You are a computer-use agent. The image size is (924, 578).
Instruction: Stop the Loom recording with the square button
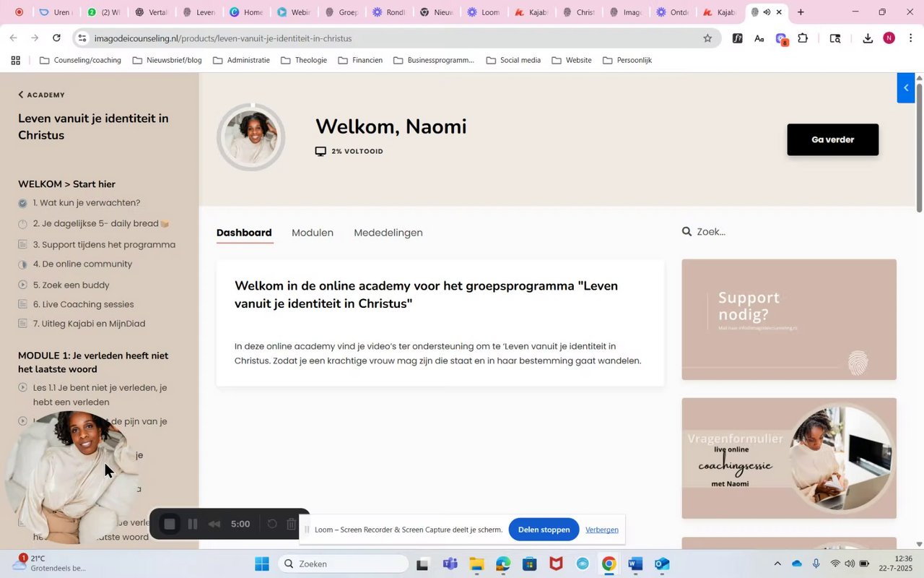pyautogui.click(x=170, y=524)
